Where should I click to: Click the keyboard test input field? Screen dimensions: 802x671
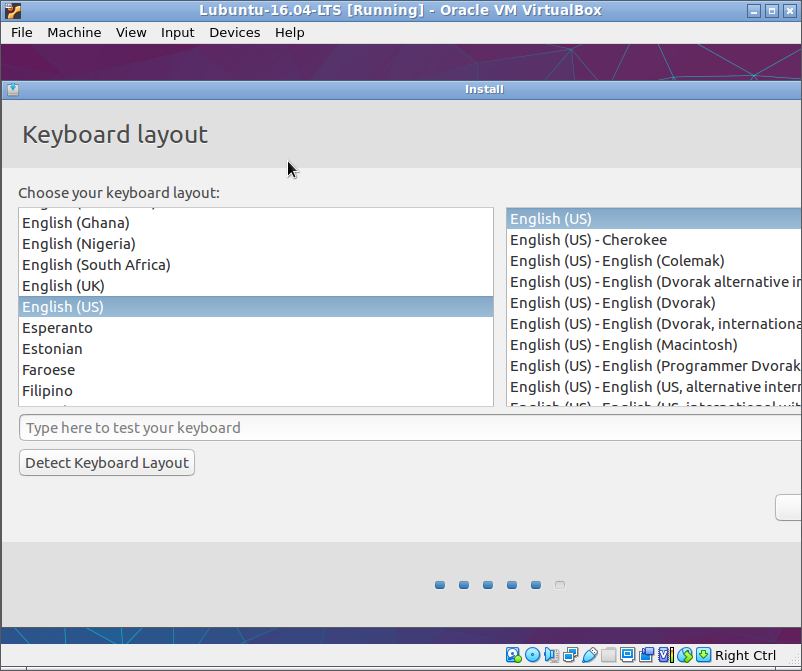pos(410,428)
